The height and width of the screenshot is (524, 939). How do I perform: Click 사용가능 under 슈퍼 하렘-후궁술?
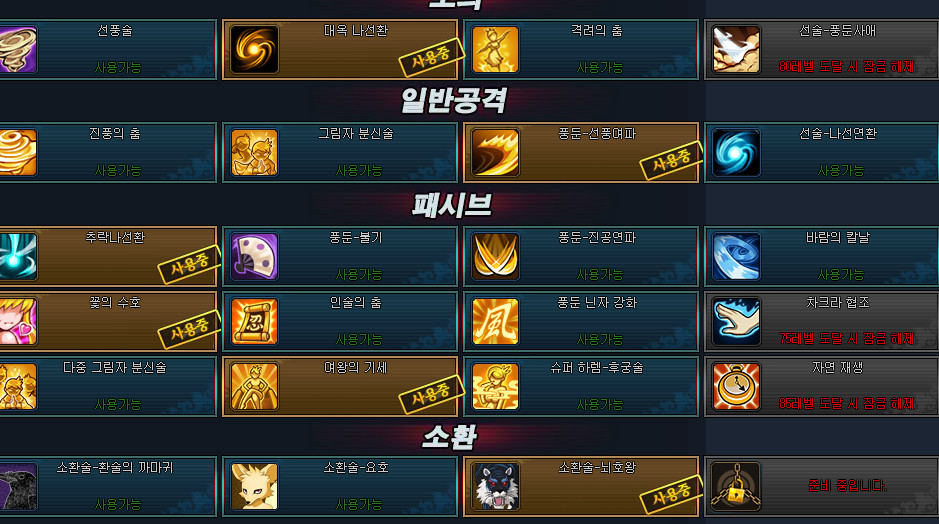[599, 404]
